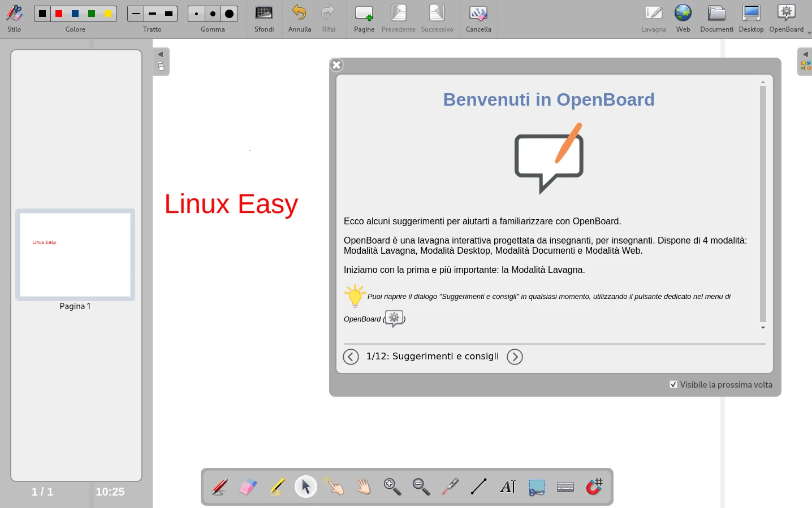Select the eraser tool from the bottom toolbar
Screen dimensions: 812x508
tap(248, 487)
